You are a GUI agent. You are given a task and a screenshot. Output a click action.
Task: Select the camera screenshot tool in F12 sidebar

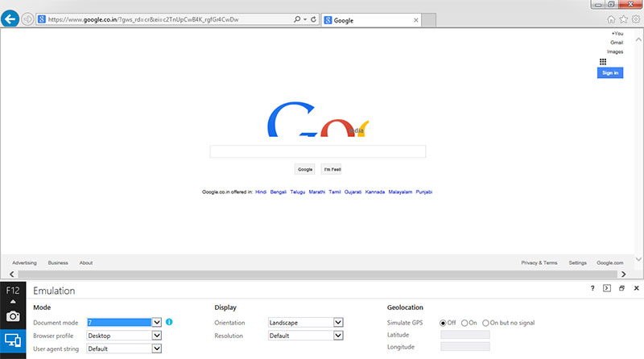pyautogui.click(x=13, y=316)
